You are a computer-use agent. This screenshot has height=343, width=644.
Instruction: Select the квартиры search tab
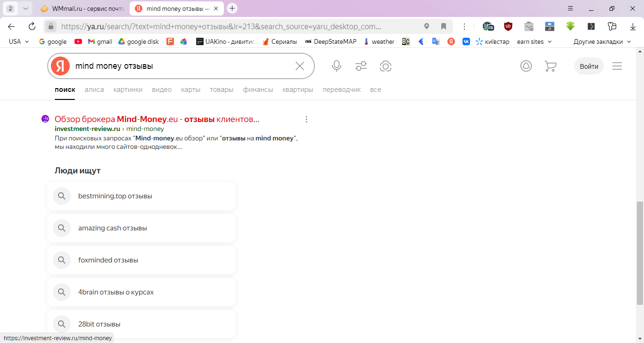298,90
